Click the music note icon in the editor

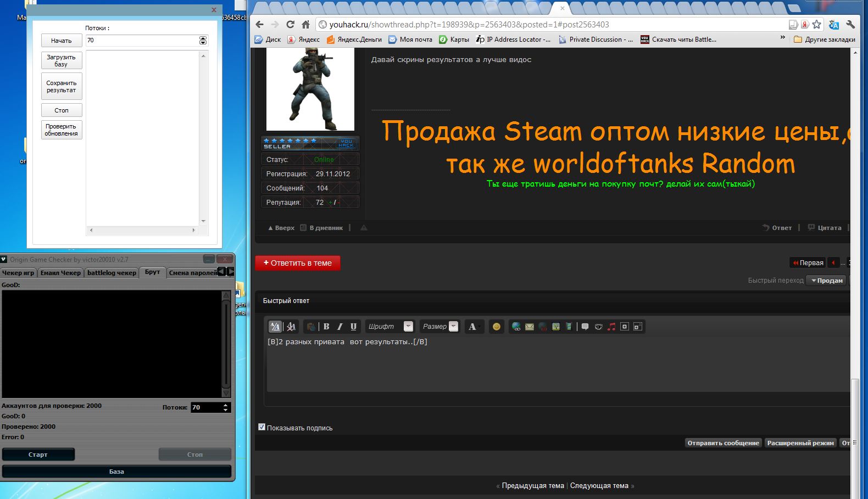click(611, 327)
